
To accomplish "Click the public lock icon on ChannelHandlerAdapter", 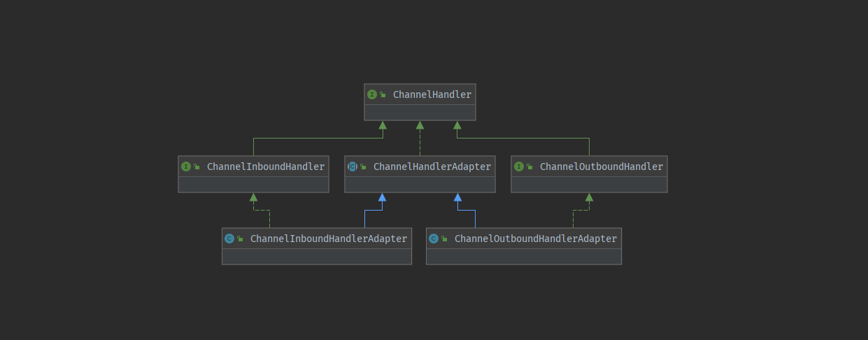I will tap(364, 167).
